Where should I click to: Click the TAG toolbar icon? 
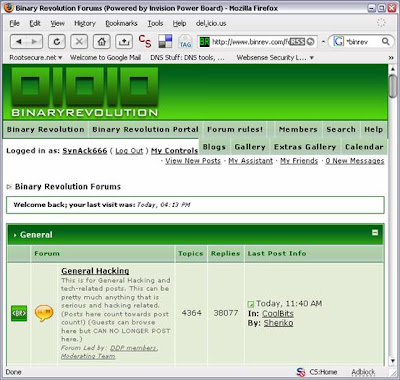[185, 42]
